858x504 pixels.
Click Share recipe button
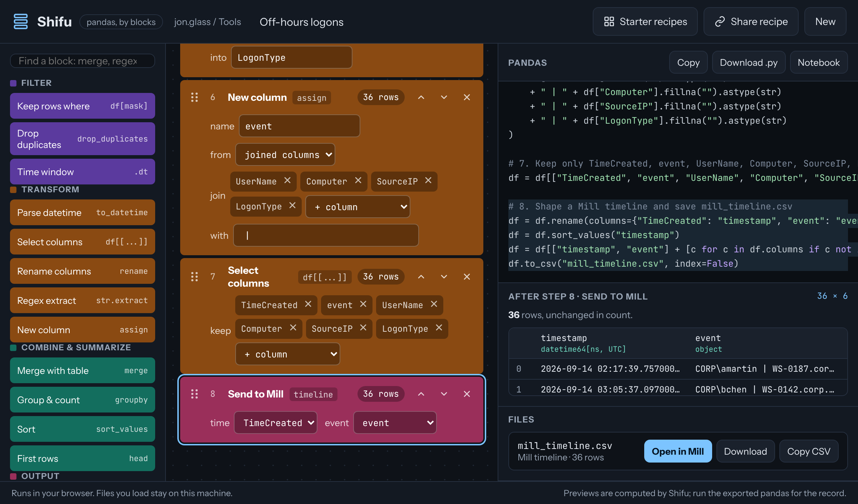[751, 22]
